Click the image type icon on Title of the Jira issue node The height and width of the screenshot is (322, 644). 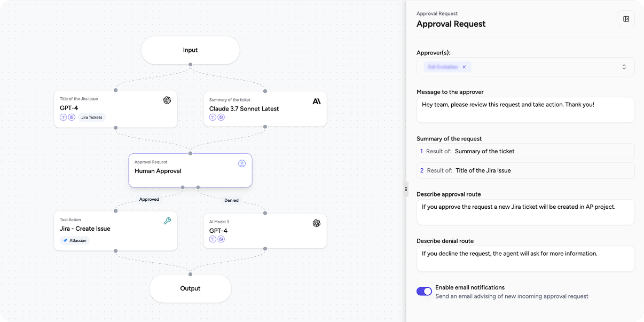click(72, 117)
